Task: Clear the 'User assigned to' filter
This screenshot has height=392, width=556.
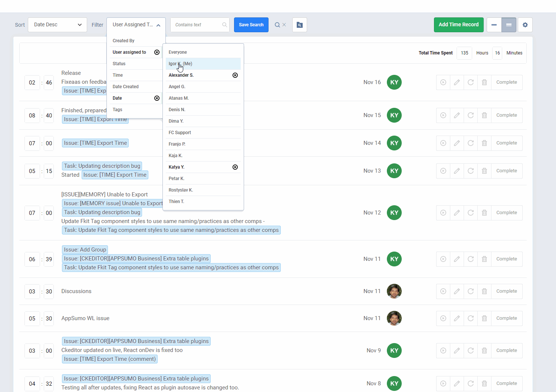Action: click(x=157, y=52)
